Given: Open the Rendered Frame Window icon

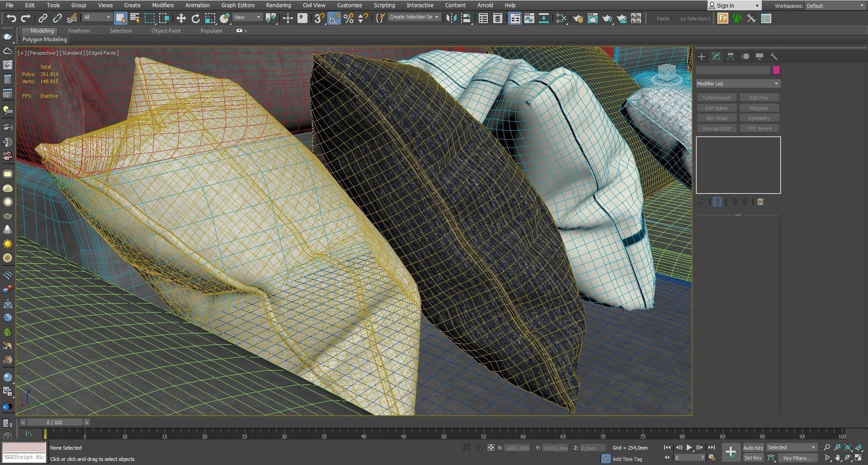Looking at the screenshot, I should tap(593, 18).
